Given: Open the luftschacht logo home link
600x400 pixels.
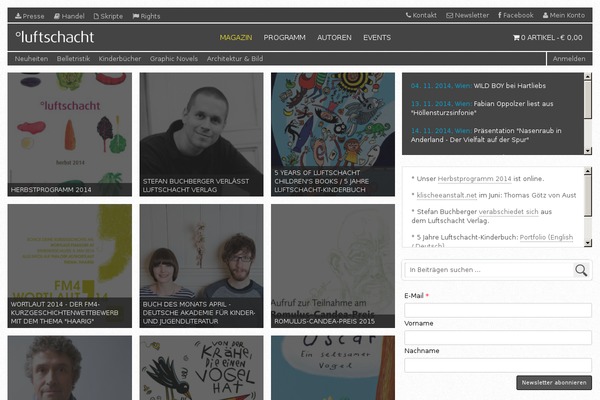Looking at the screenshot, I should pos(55,37).
